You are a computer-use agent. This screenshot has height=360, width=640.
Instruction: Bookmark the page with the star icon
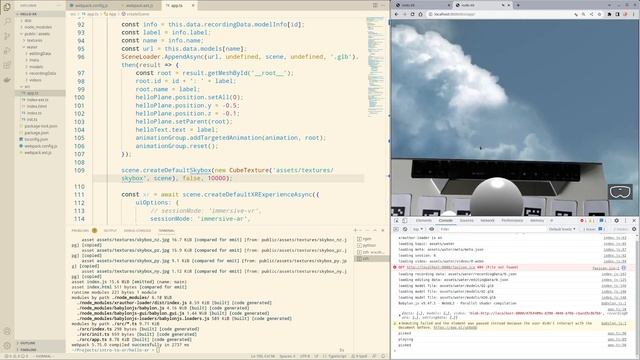600,14
